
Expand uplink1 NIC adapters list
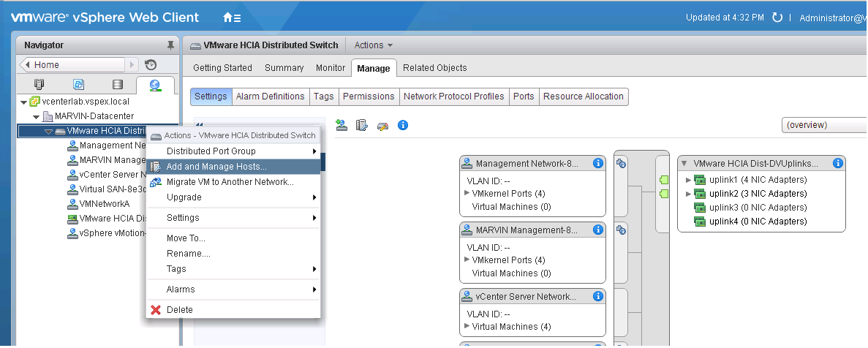(x=688, y=180)
